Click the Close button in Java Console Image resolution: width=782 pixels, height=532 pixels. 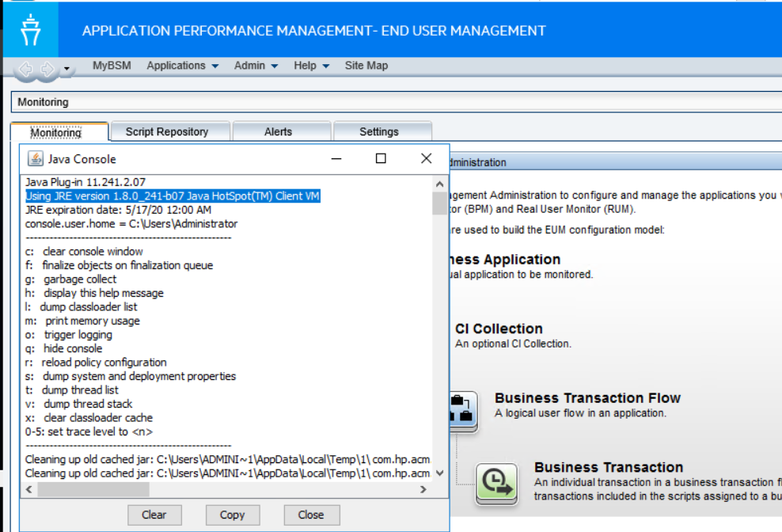(x=311, y=515)
